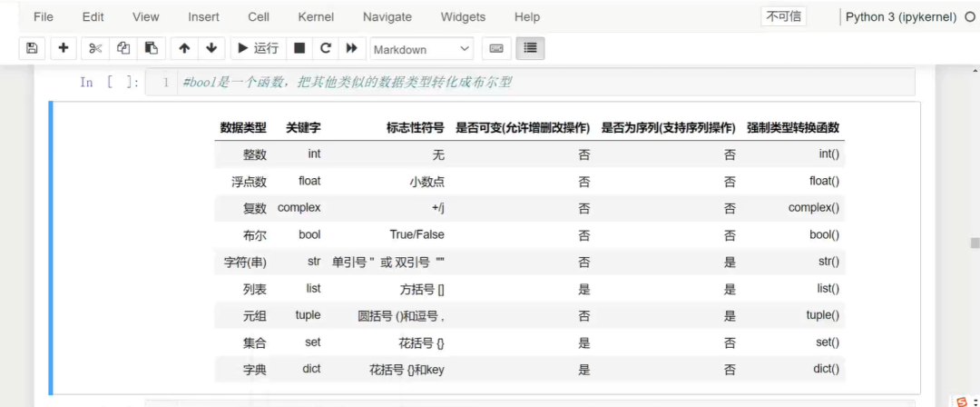Viewport: 980px width, 407px height.
Task: Click the kernel idle circle indicator
Action: pyautogui.click(x=969, y=17)
